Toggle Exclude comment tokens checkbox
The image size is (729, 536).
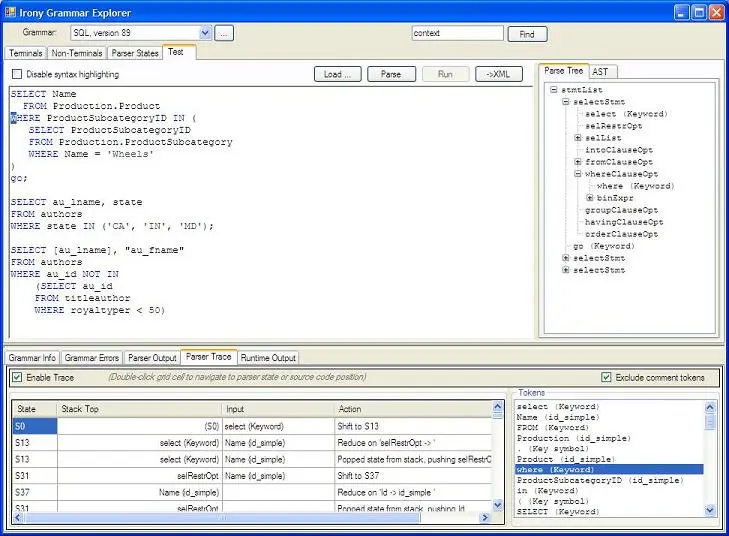click(606, 377)
